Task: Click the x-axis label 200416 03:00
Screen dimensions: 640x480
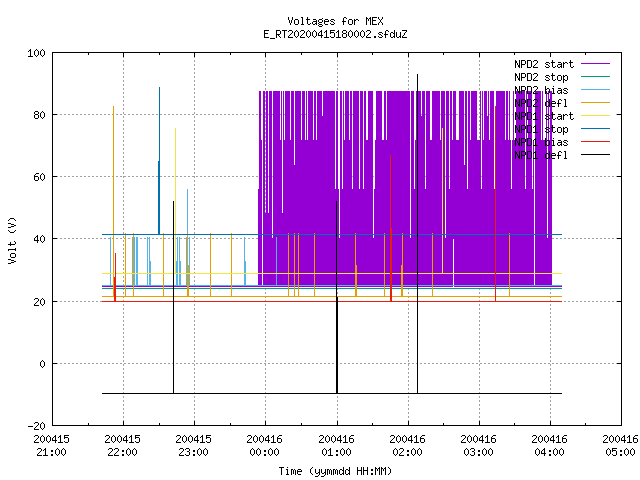Action: coord(478,446)
